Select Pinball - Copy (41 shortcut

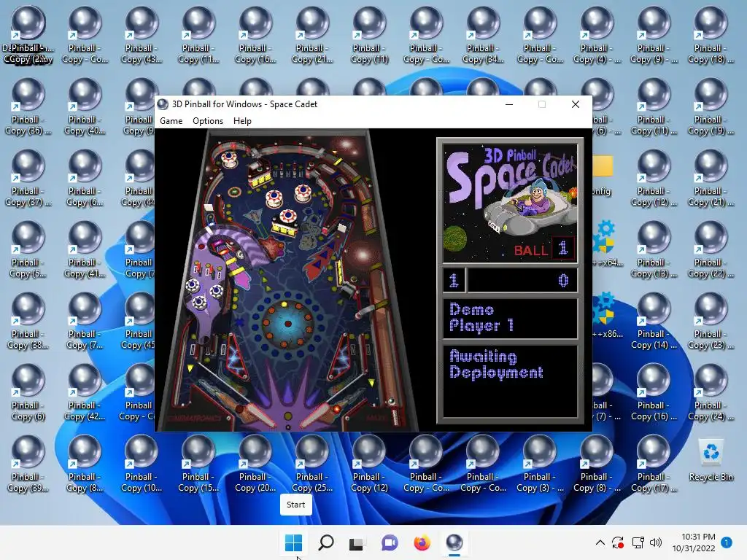point(85,249)
